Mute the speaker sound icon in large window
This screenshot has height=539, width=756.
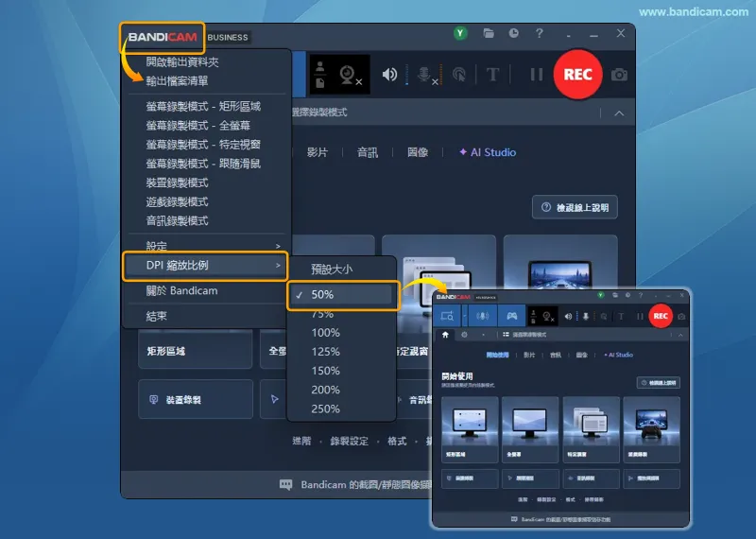tap(389, 75)
